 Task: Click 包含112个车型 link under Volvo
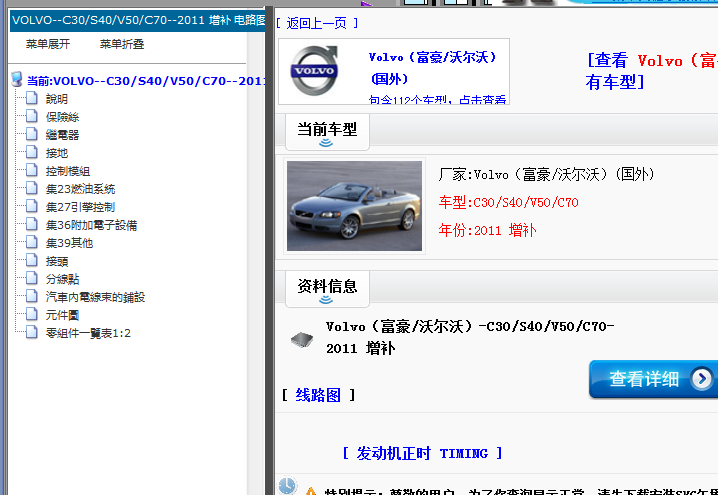437,99
